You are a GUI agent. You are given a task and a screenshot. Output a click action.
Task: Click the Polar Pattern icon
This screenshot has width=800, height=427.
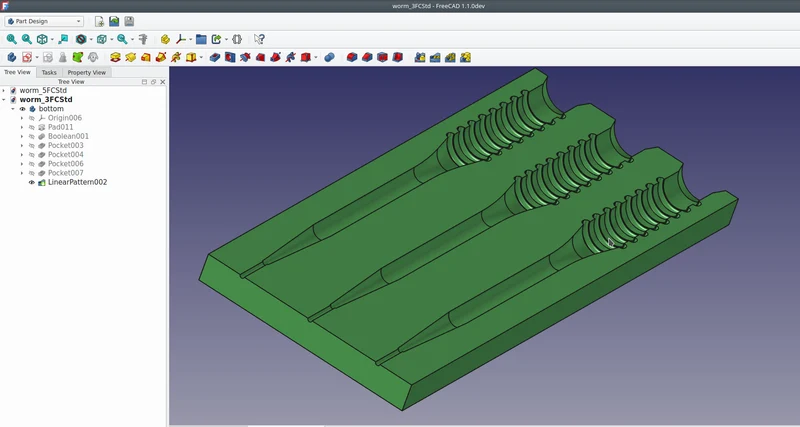(450, 57)
